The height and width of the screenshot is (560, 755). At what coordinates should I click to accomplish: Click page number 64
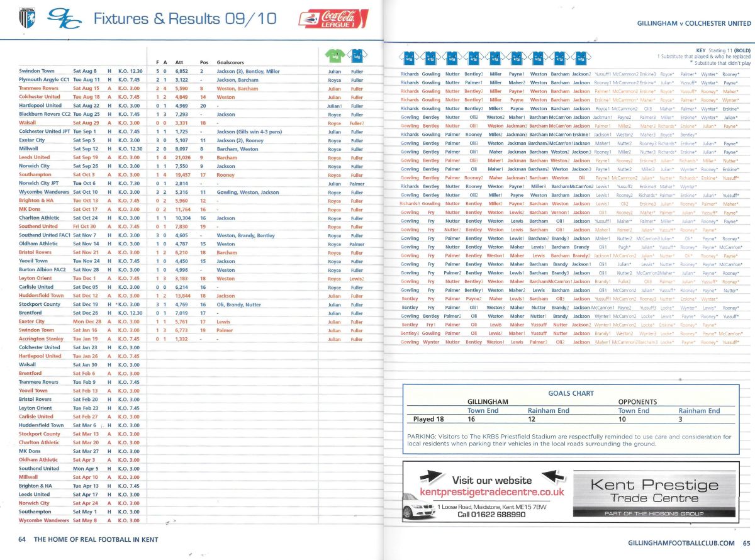(x=23, y=539)
